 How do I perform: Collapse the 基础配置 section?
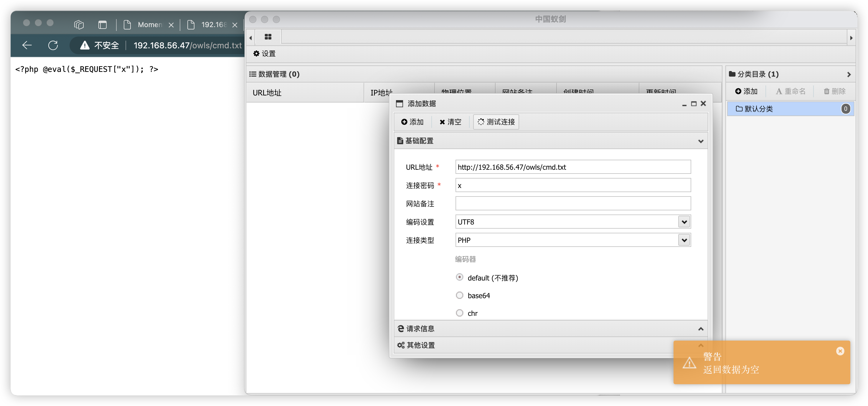tap(701, 141)
